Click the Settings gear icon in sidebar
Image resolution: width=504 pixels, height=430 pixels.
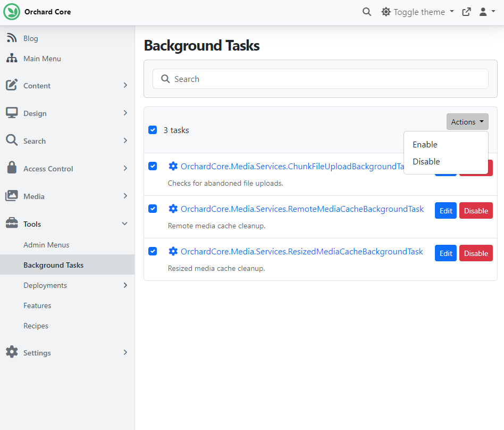tap(12, 352)
